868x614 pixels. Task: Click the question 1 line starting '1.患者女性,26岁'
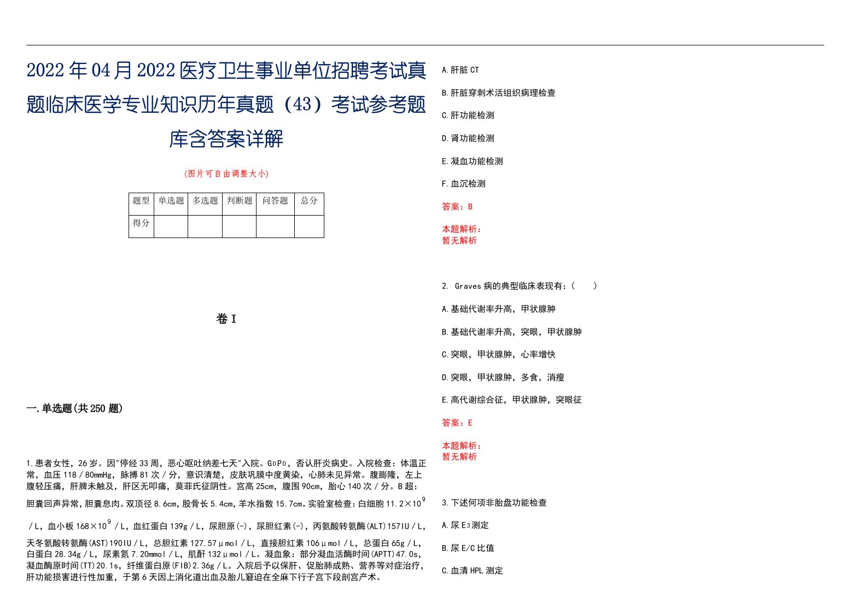coord(226,464)
